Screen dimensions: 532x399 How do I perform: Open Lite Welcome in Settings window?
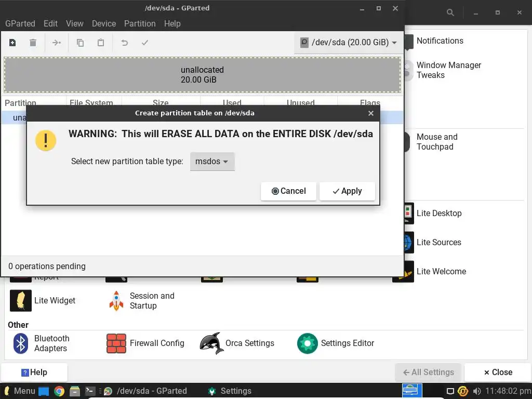tap(441, 271)
